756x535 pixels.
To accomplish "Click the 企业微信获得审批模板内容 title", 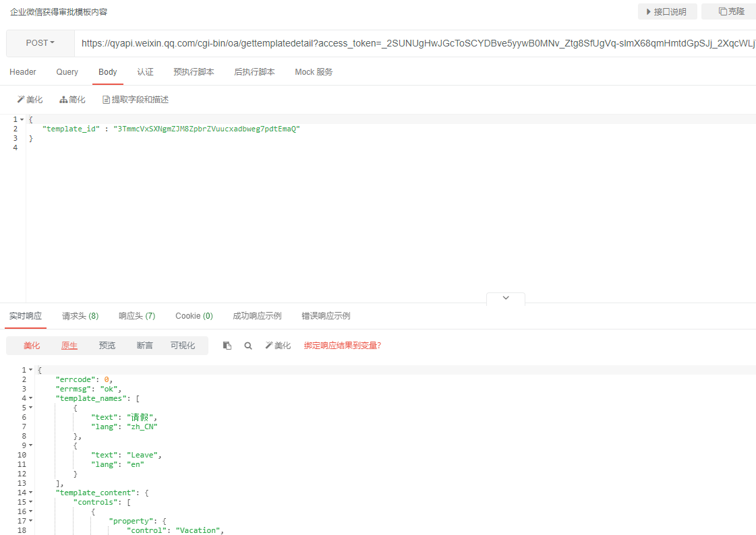I will point(59,12).
